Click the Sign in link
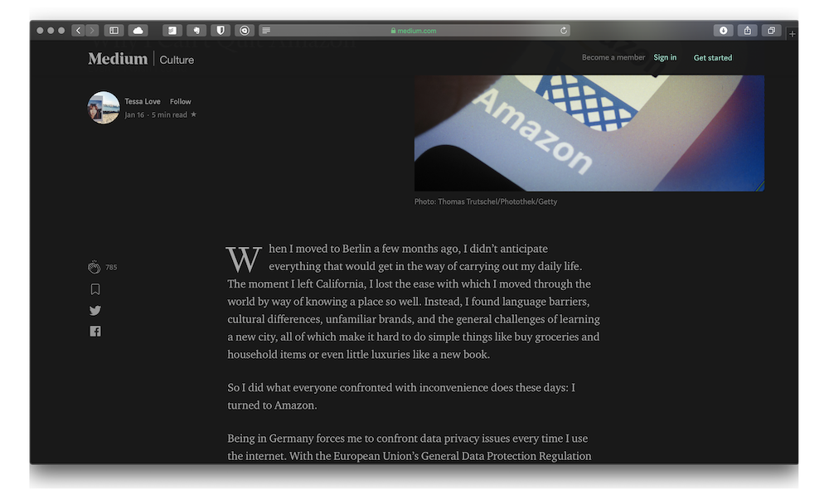Viewport: 829px width, 504px height. point(665,57)
